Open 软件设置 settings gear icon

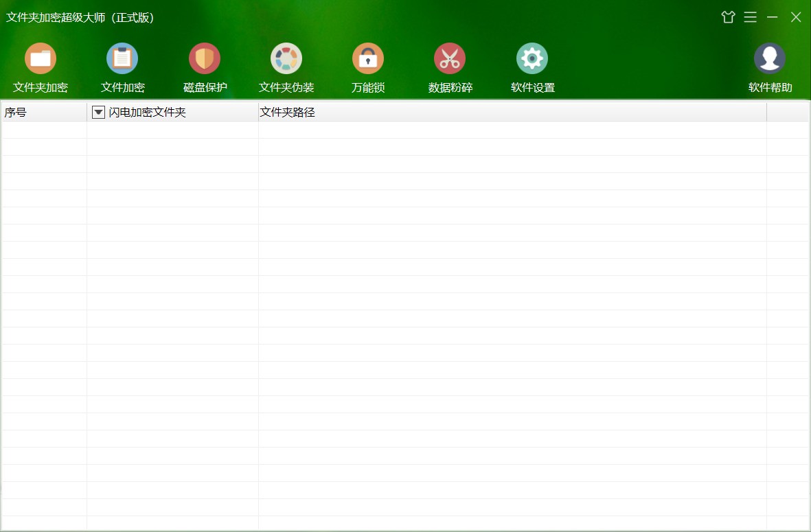point(532,59)
